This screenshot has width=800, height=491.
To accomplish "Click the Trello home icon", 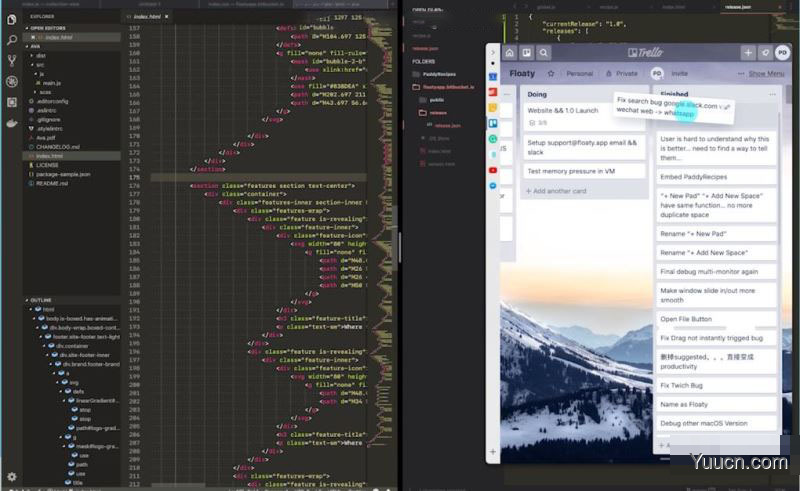I will [509, 53].
